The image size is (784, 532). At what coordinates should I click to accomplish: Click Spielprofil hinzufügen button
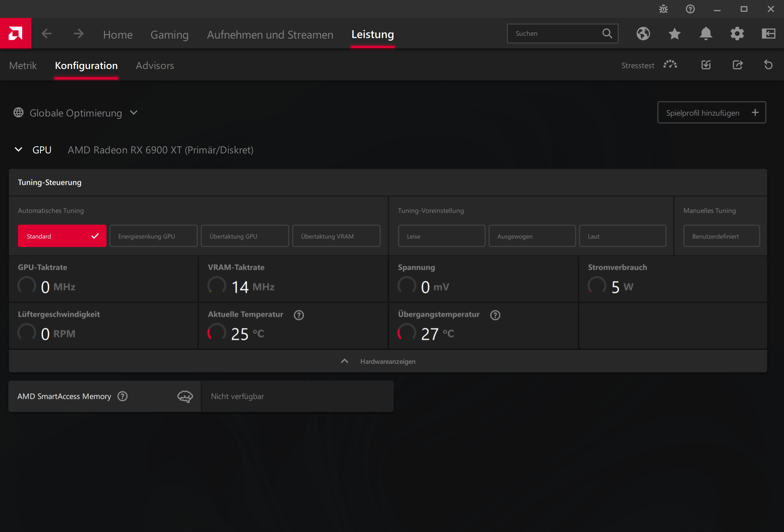pos(711,113)
